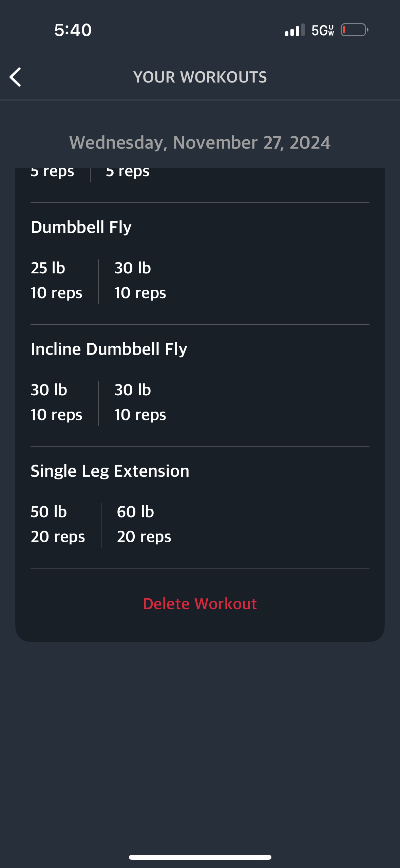Select Dumbbell Fly 30 lb set

[x=140, y=281]
